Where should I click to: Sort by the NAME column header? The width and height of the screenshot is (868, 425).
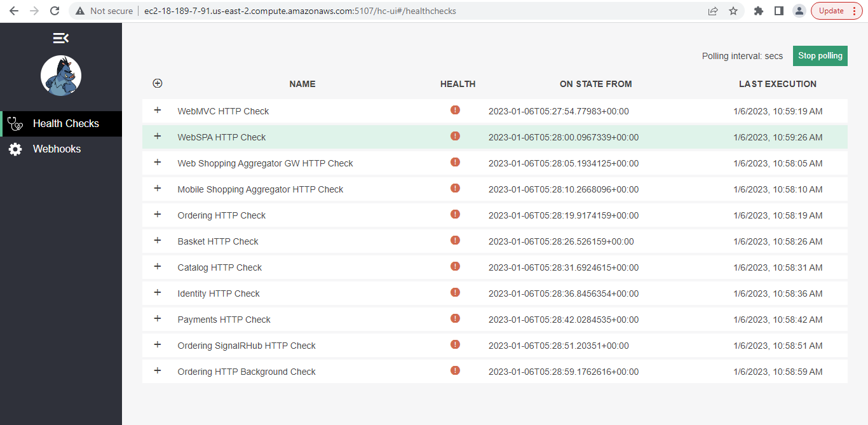tap(302, 83)
